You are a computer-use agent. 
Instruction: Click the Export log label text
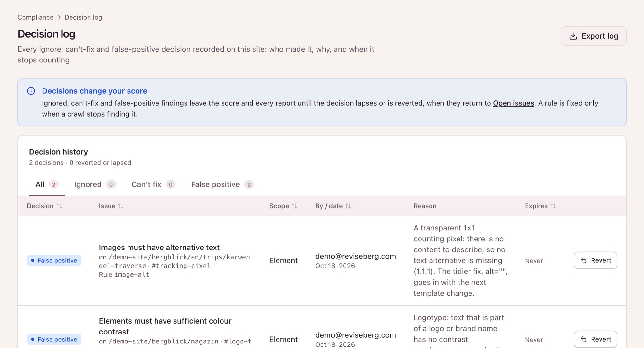click(x=600, y=36)
